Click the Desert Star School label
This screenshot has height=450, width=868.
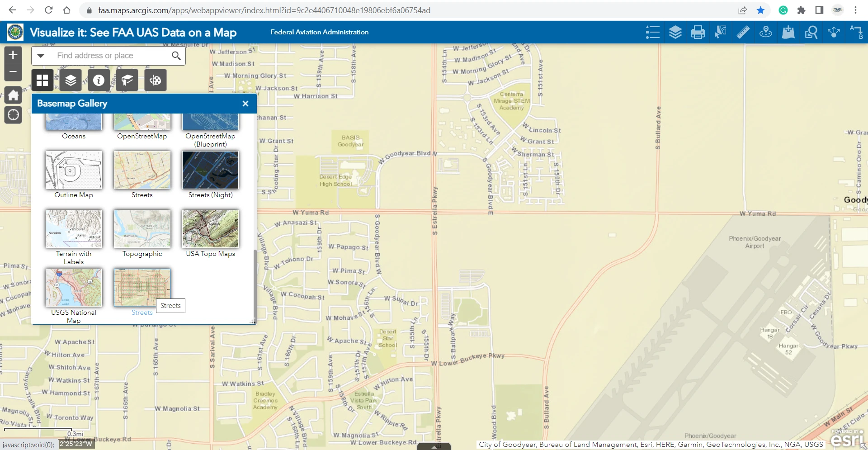pyautogui.click(x=388, y=338)
